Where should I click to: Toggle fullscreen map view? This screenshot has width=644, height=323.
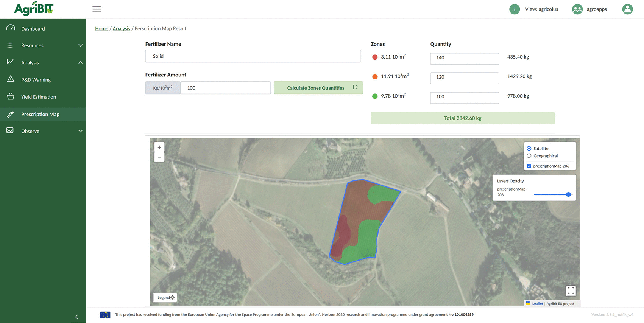tap(571, 290)
